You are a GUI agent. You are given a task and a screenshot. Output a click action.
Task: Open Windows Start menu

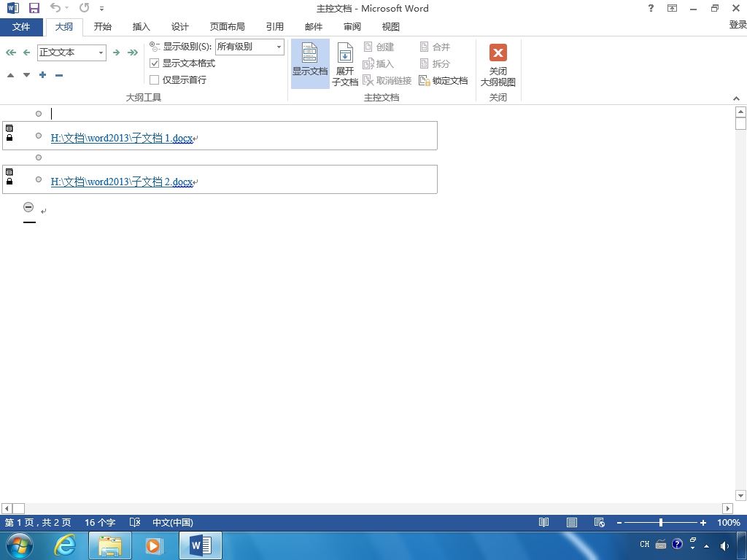19,545
